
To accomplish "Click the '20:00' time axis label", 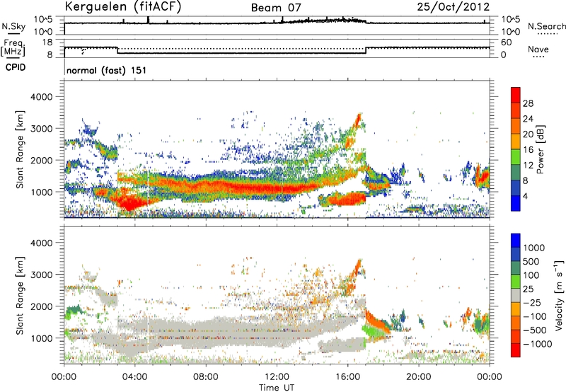I will (419, 377).
